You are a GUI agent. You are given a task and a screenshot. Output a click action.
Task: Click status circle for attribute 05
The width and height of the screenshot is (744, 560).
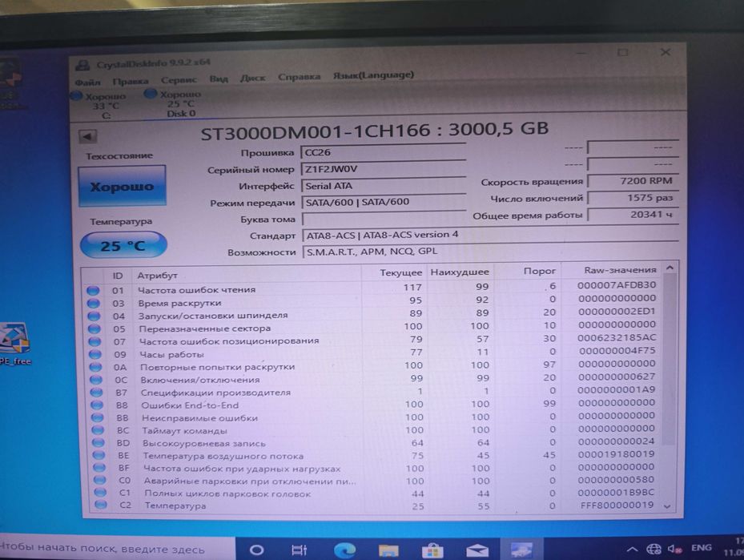(x=95, y=329)
